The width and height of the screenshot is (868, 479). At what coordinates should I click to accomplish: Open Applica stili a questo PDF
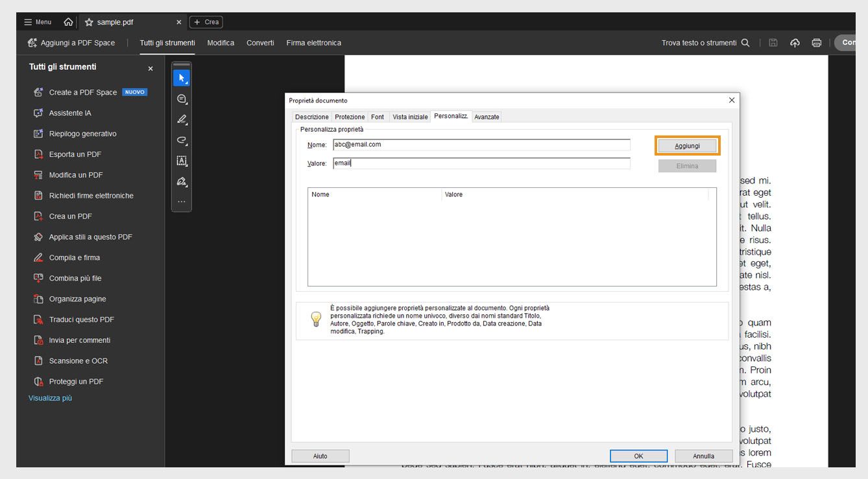pos(82,237)
